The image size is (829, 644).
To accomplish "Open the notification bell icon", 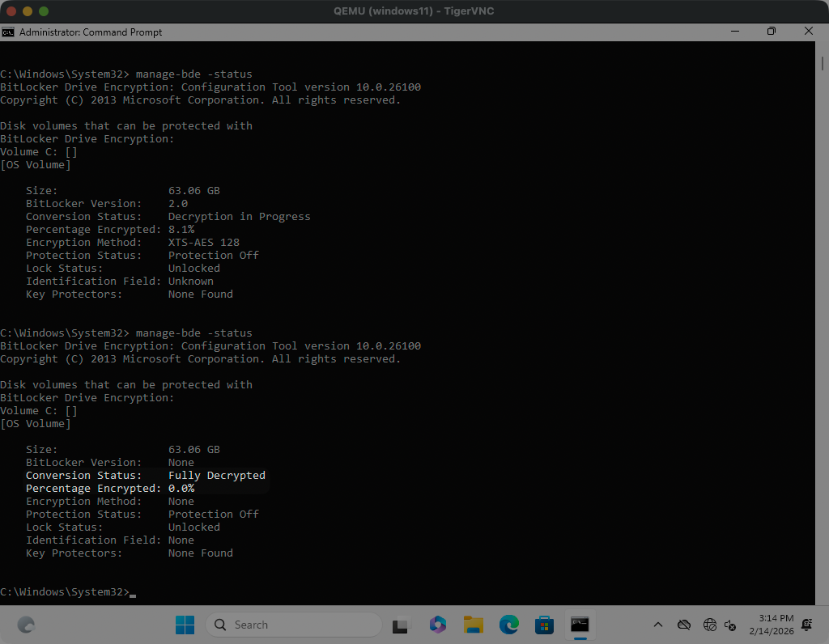I will [806, 625].
